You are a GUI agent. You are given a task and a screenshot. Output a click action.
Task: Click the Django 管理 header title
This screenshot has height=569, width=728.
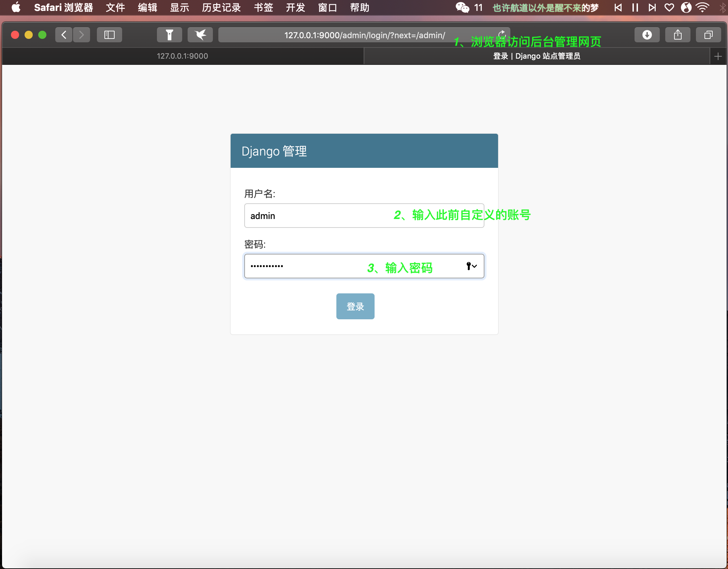click(274, 151)
